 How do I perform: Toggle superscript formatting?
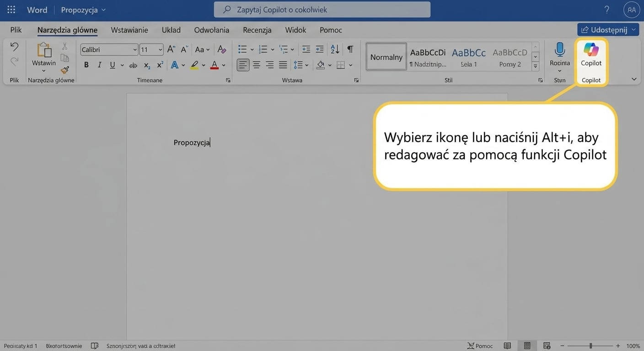tap(160, 65)
